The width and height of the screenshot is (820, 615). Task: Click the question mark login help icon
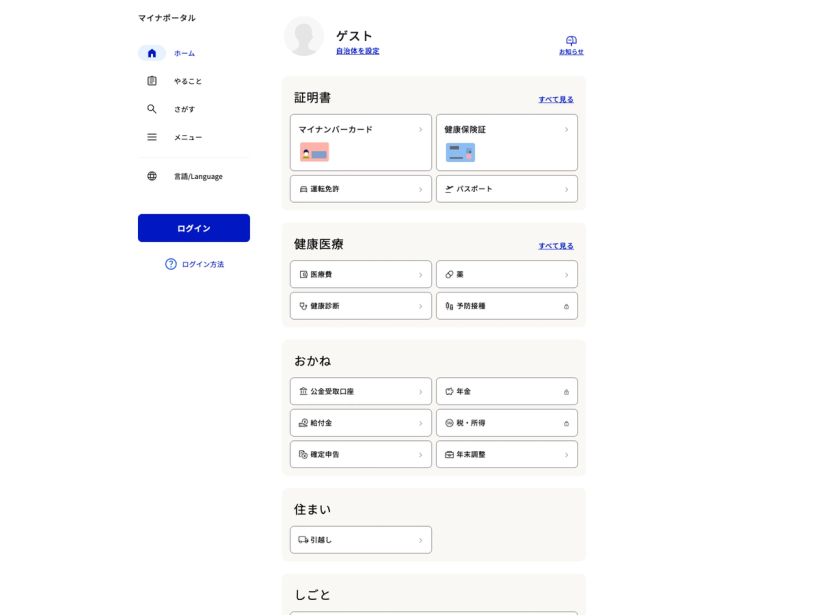pyautogui.click(x=171, y=264)
